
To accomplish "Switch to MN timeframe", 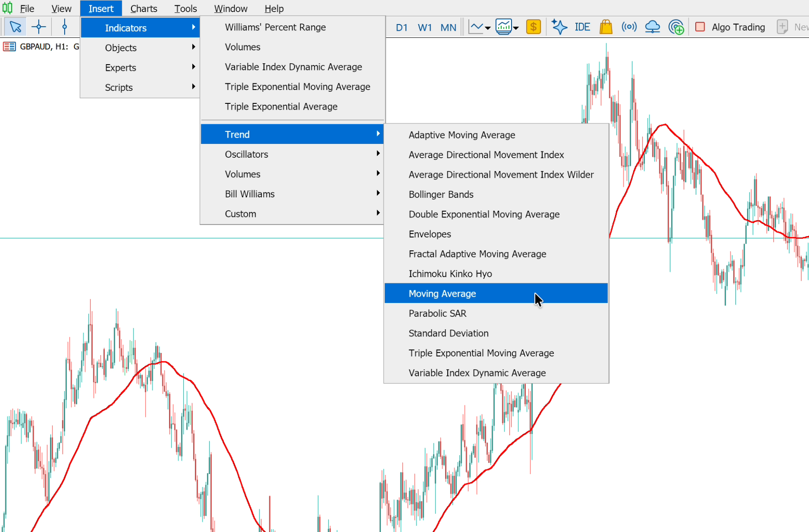I will coord(448,28).
